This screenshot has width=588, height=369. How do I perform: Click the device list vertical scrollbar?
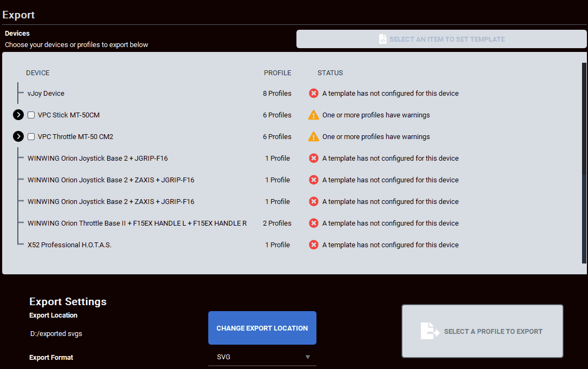pos(584,163)
